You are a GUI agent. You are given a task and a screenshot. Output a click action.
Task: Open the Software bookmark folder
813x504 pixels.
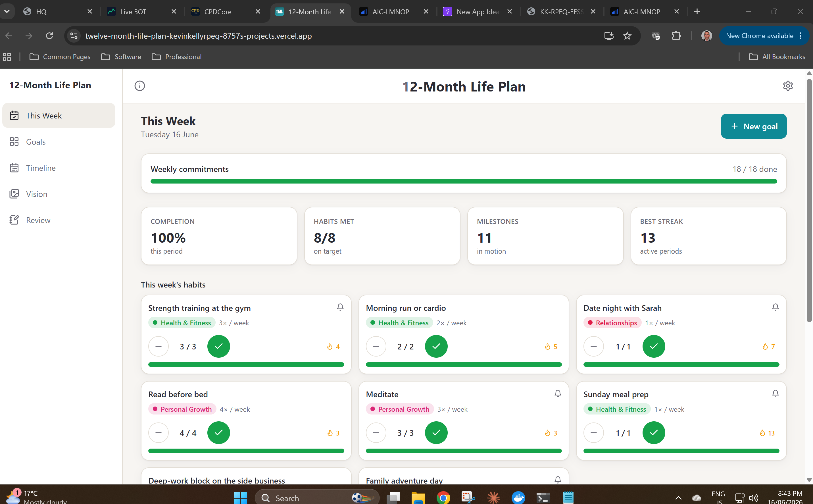point(121,57)
